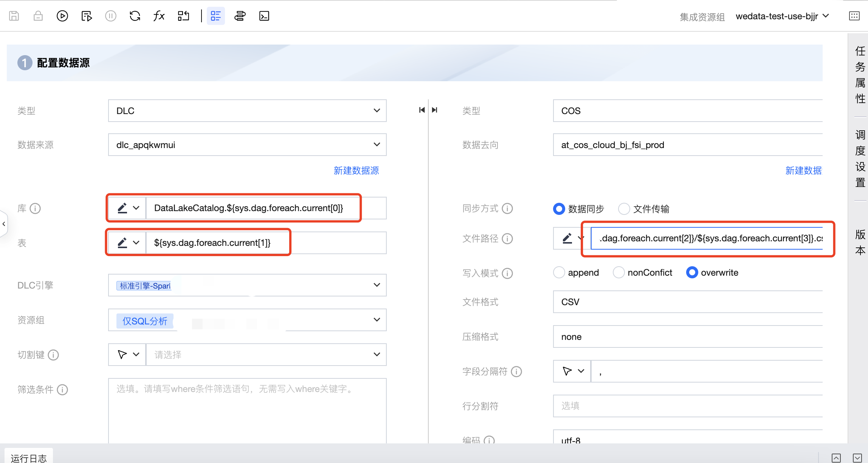The image size is (868, 463).
Task: Open the 类型 DLC dropdown
Action: (247, 111)
